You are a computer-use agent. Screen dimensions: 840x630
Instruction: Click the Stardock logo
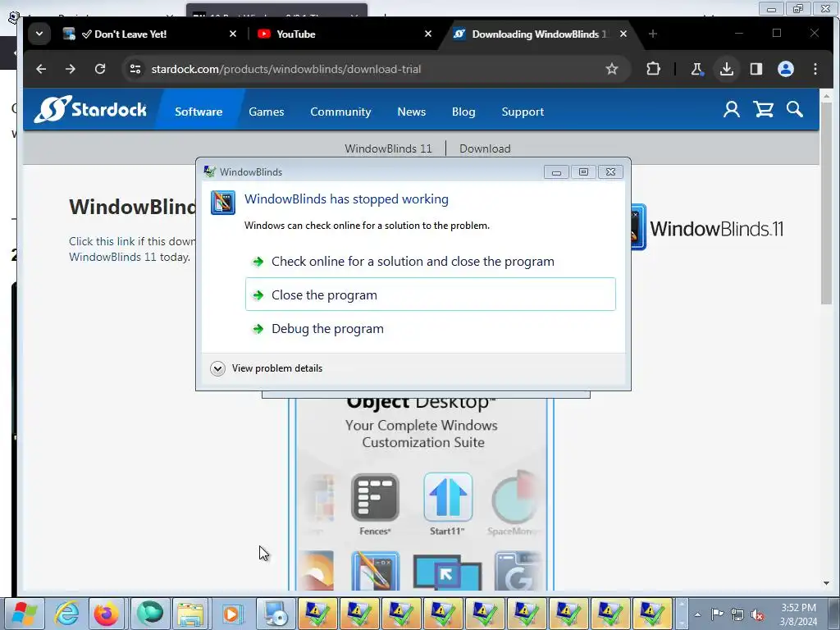(90, 109)
